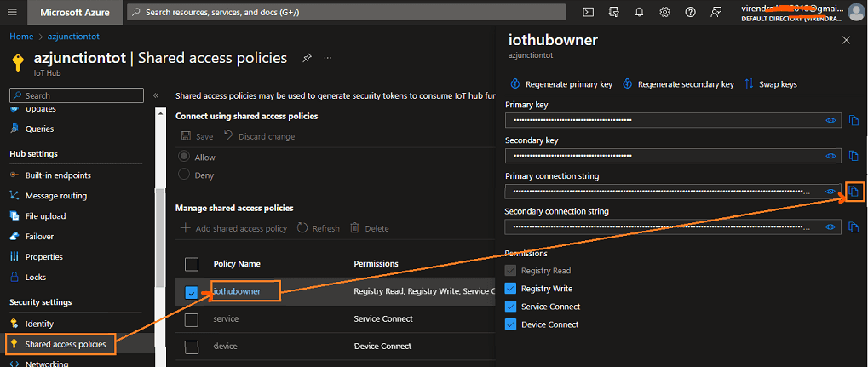This screenshot has width=868, height=367.
Task: Go to Message routing in sidebar
Action: (x=56, y=195)
